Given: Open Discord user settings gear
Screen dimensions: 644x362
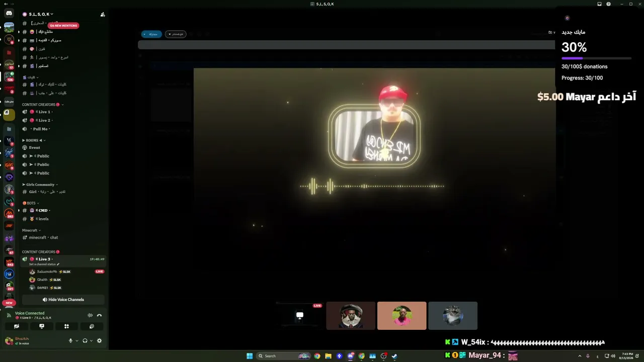Looking at the screenshot, I should [99, 341].
